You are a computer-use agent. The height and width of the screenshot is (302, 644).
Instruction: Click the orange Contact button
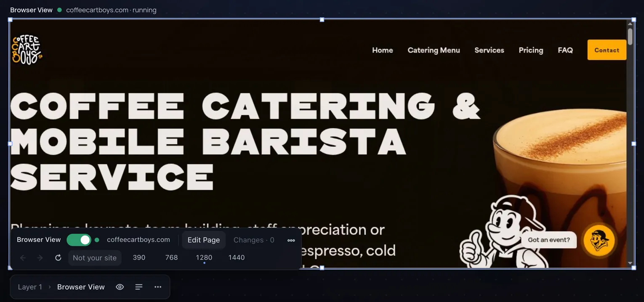click(x=607, y=50)
